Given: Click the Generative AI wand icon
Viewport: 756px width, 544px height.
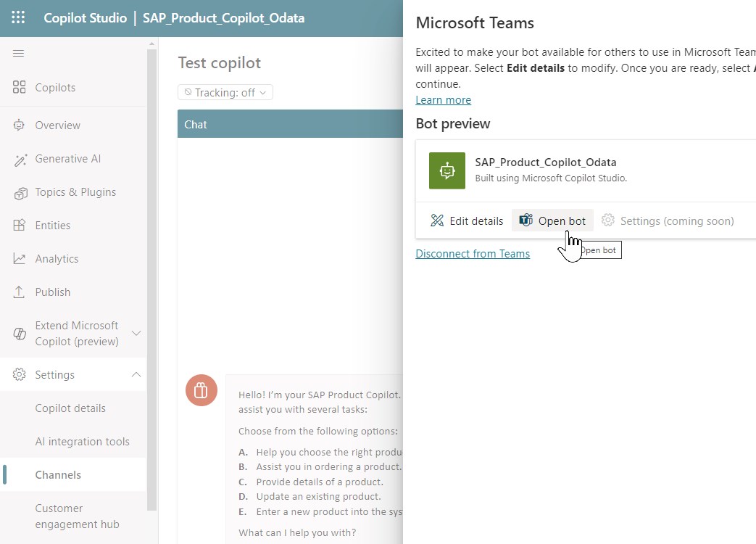Looking at the screenshot, I should pyautogui.click(x=20, y=159).
